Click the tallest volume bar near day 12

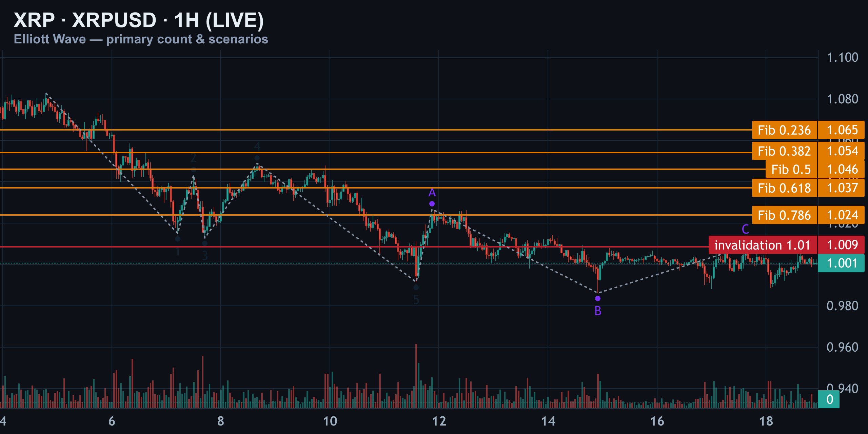click(416, 376)
